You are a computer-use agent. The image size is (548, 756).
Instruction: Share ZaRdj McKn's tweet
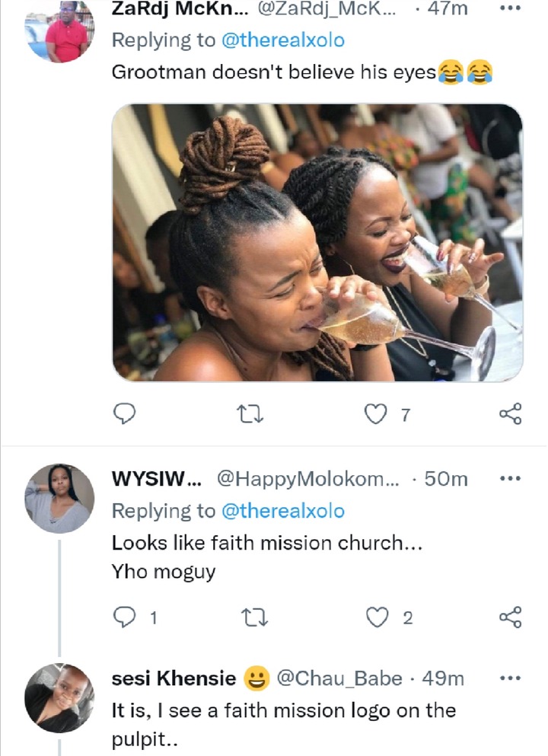point(509,413)
